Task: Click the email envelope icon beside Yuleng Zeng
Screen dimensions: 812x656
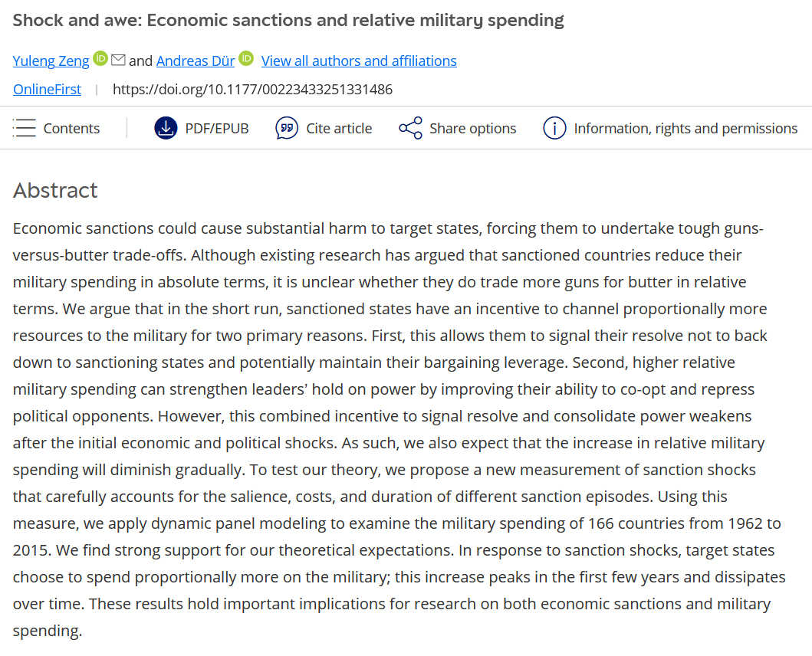Action: pyautogui.click(x=118, y=59)
